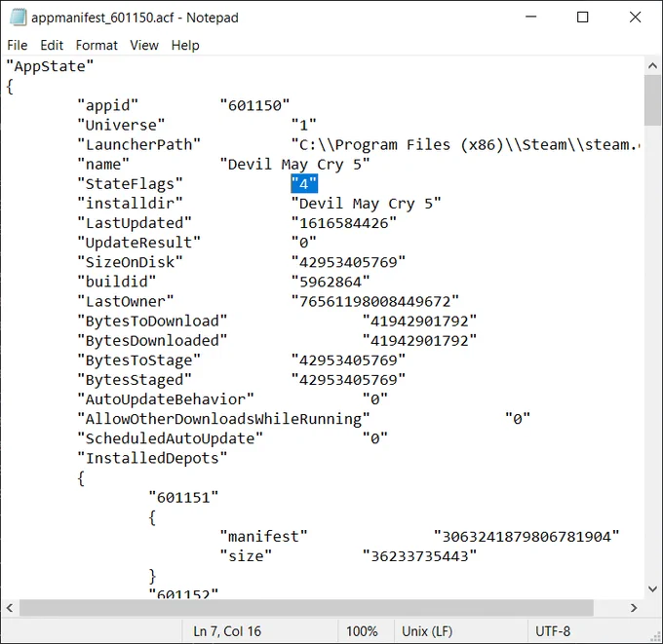Screen dimensions: 663x644
Task: Click the "76561198008449672" LastOwner value
Action: coord(375,301)
